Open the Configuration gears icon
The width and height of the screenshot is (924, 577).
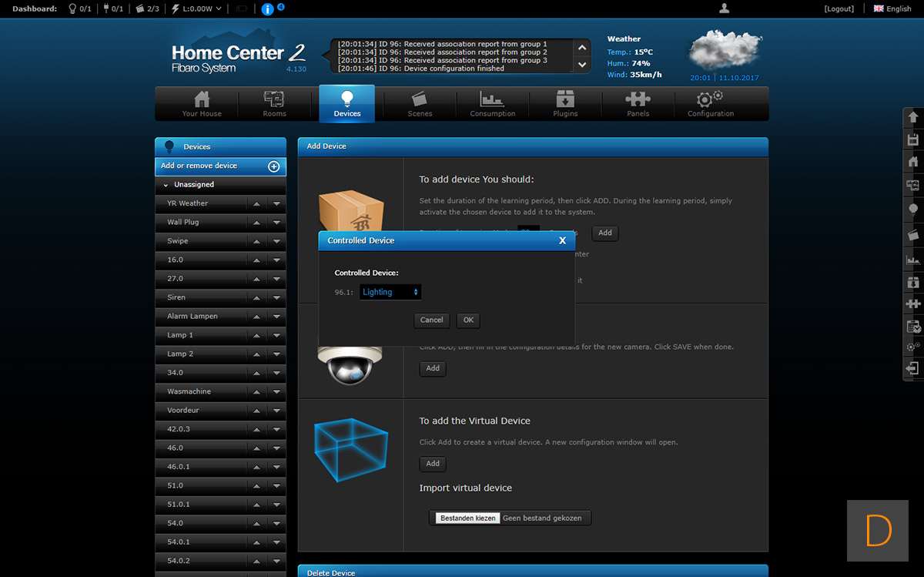click(x=710, y=103)
